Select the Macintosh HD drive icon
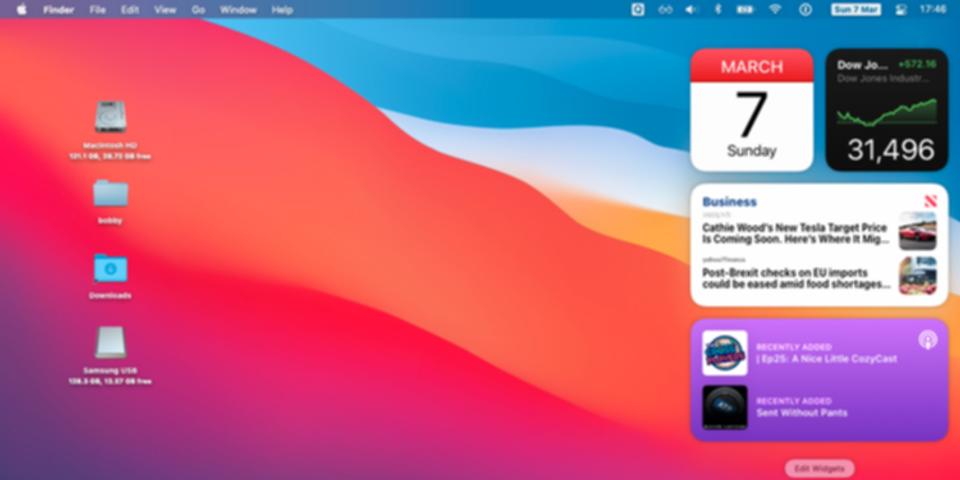Image resolution: width=960 pixels, height=480 pixels. (110, 116)
